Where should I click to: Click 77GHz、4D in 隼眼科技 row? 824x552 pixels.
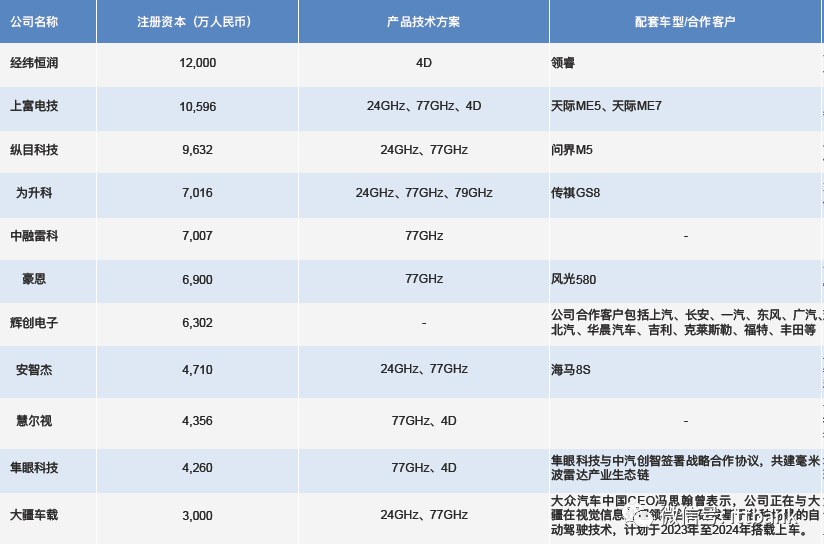click(x=424, y=468)
